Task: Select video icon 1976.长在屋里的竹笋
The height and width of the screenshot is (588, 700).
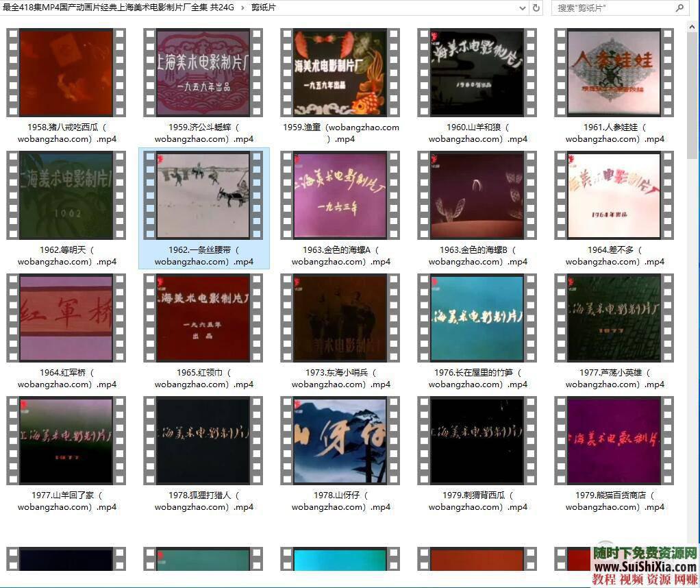Action: [477, 318]
